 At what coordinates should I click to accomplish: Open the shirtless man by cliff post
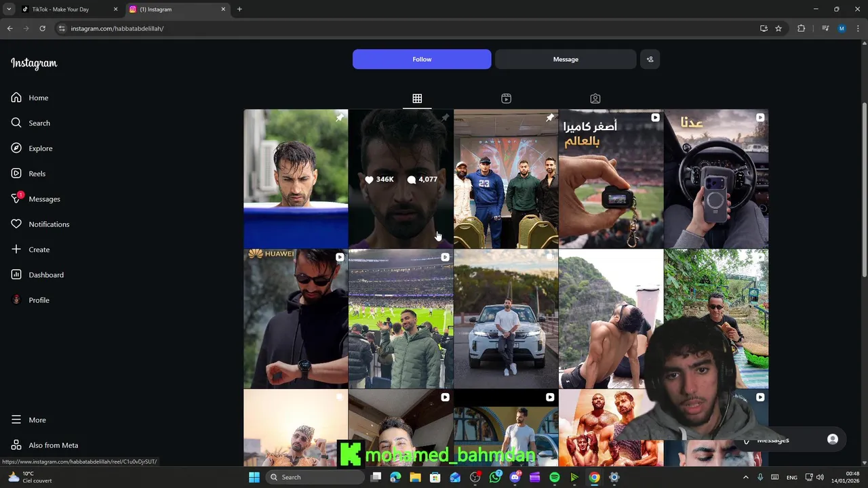point(611,319)
